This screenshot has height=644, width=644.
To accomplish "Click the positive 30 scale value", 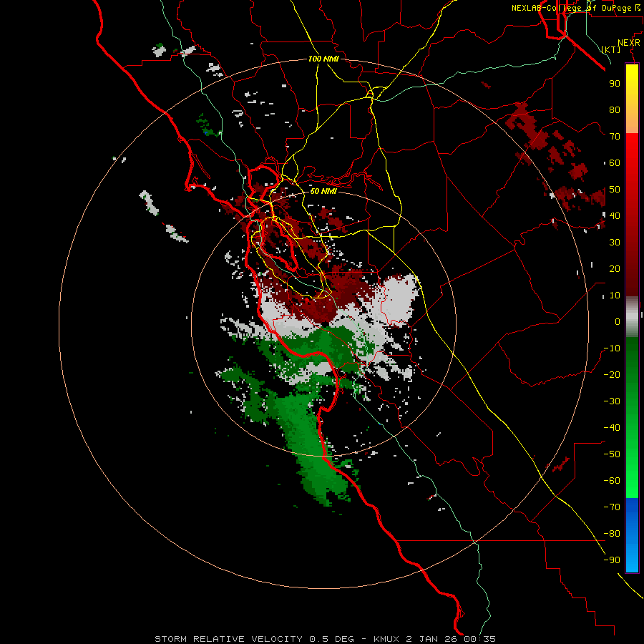I will click(x=615, y=243).
